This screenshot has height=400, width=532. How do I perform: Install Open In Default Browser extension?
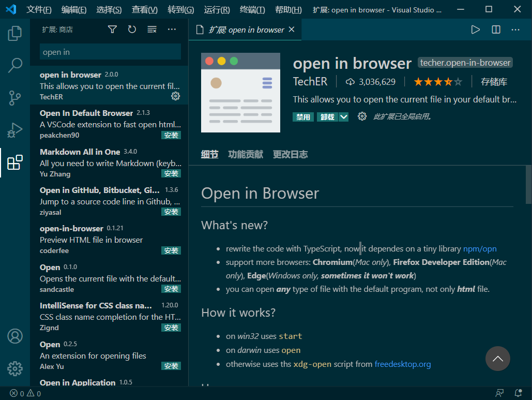click(171, 135)
